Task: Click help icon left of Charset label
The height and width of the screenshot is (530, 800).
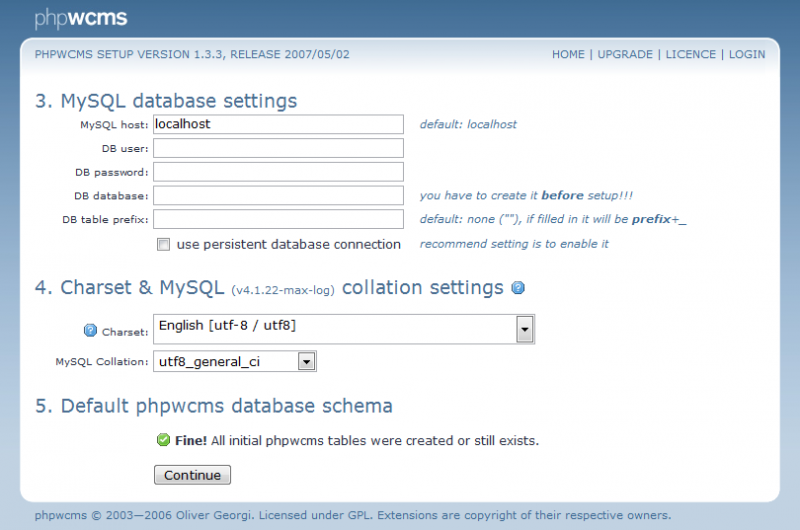Action: [90, 330]
